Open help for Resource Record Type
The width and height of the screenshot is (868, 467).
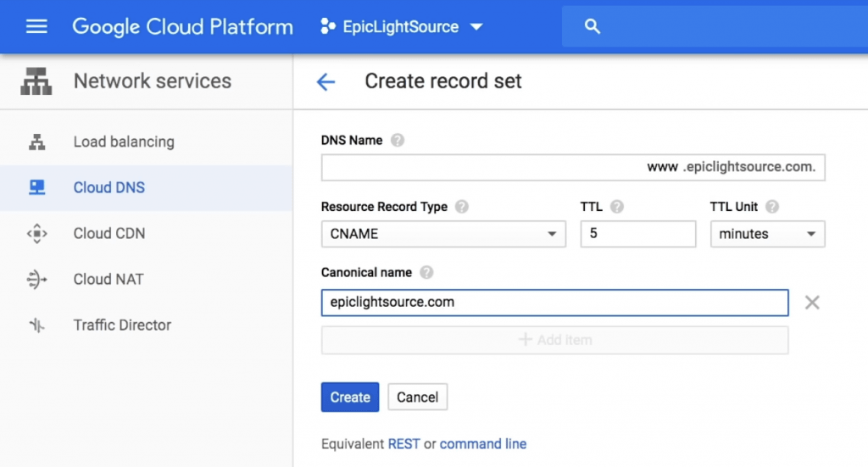pyautogui.click(x=461, y=207)
